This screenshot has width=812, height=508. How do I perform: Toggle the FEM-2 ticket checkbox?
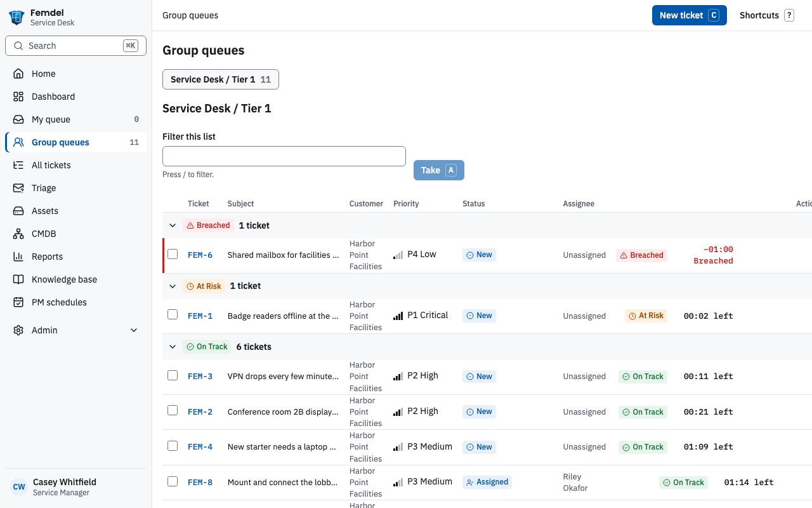point(173,410)
